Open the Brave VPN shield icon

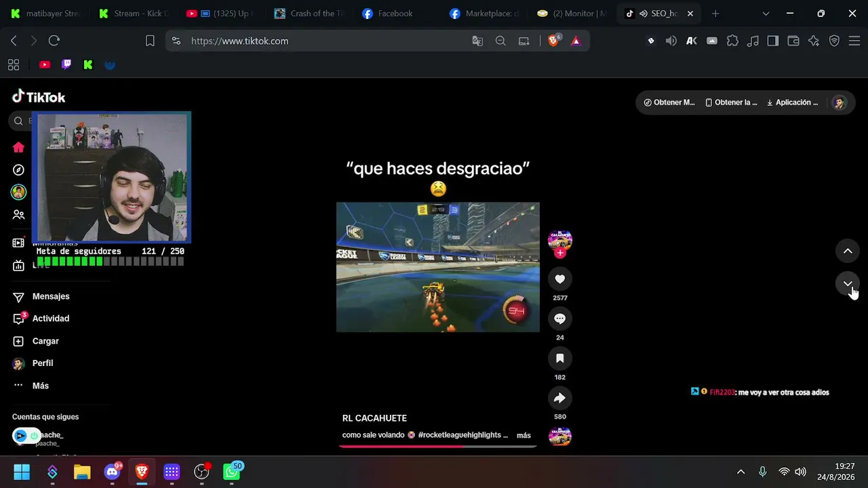834,41
